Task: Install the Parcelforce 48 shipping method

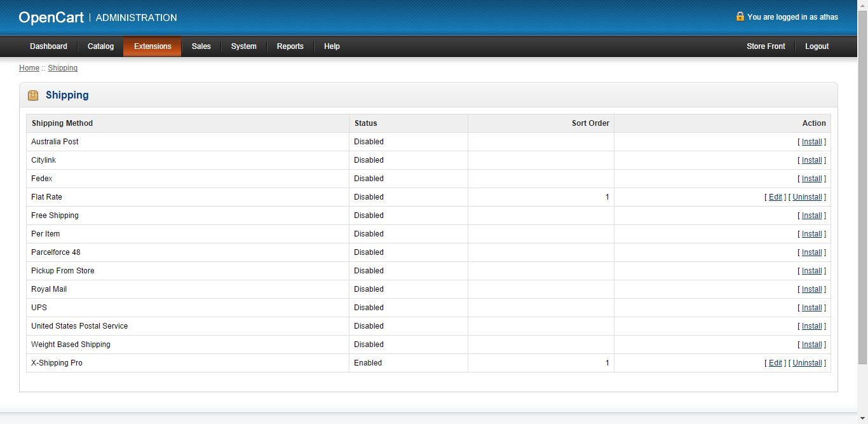Action: [x=812, y=252]
